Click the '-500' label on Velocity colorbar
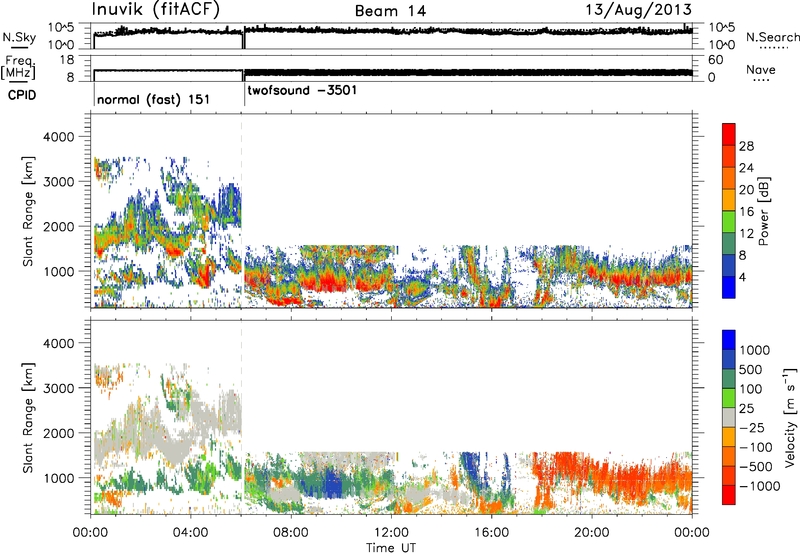The width and height of the screenshot is (800, 554). click(757, 467)
